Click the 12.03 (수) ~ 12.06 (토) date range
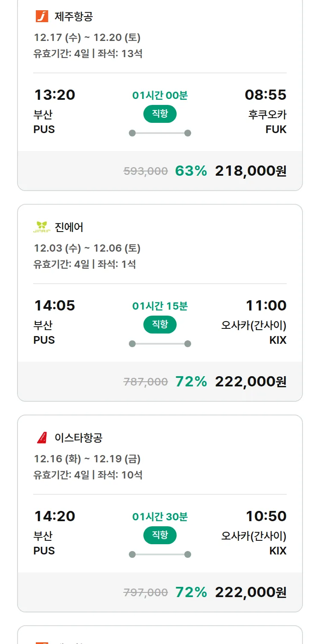 click(x=87, y=248)
